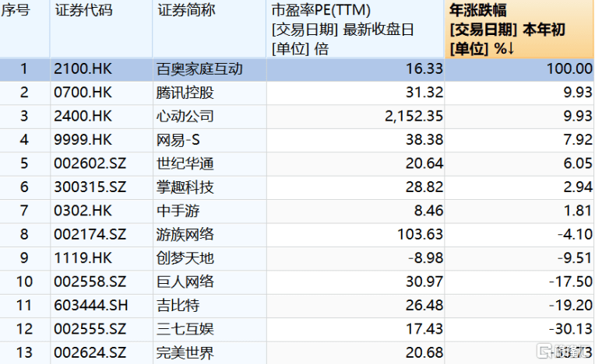Click PE value 38.38

pos(424,140)
